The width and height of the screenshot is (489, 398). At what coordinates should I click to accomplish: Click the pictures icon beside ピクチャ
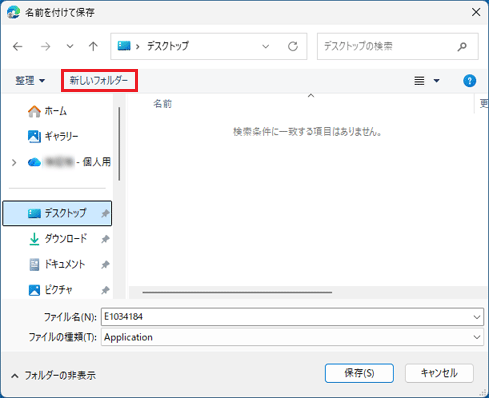click(34, 290)
